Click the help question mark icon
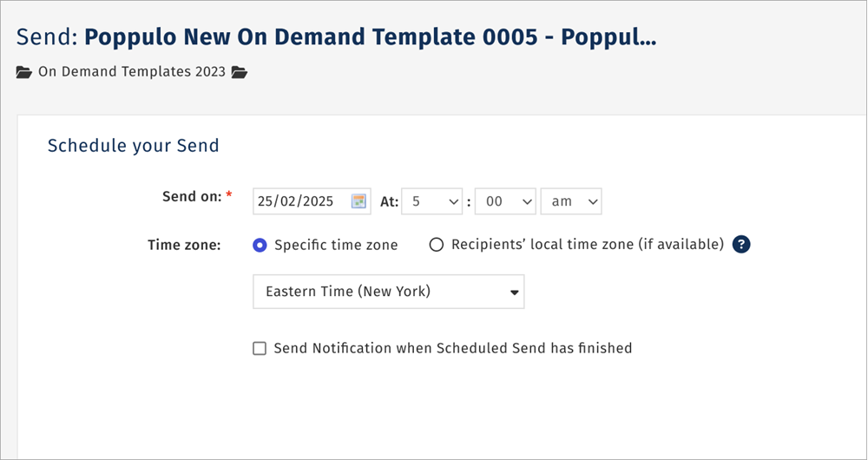The height and width of the screenshot is (460, 868). pos(741,245)
